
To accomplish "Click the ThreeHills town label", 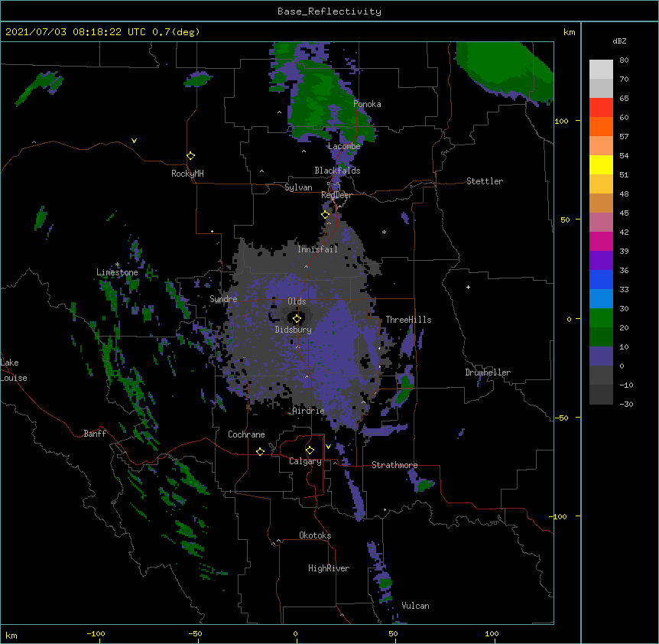I will coord(408,320).
